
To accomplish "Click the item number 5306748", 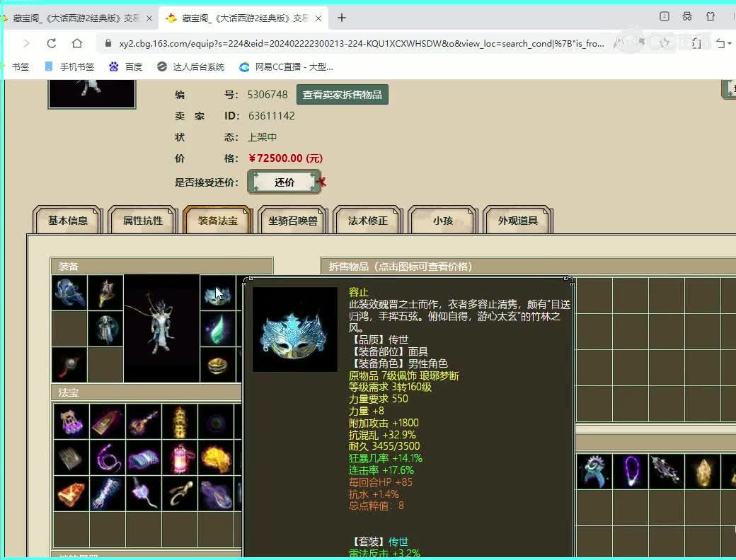I will tap(268, 95).
